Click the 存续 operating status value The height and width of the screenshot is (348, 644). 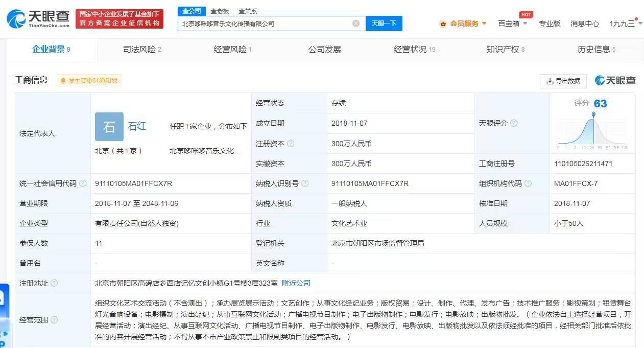(339, 103)
